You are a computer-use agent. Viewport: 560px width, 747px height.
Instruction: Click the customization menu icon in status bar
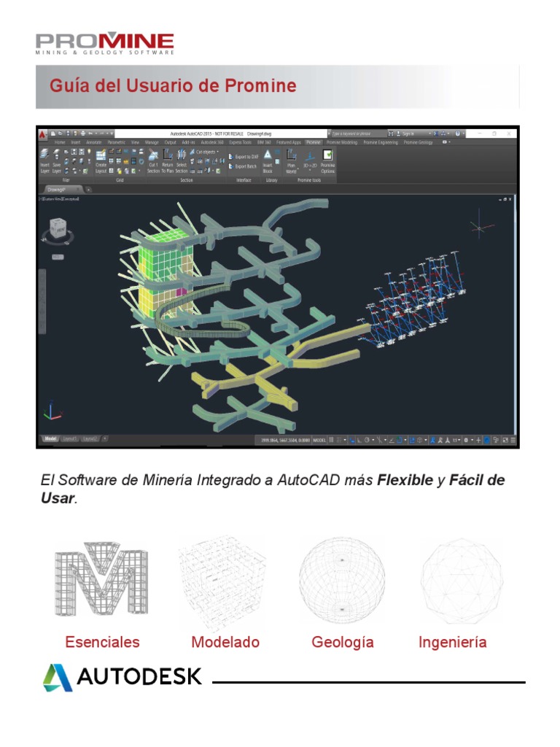point(513,440)
